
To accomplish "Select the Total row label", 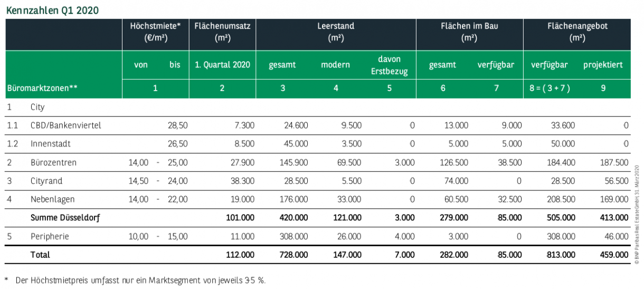I will 40,255.
